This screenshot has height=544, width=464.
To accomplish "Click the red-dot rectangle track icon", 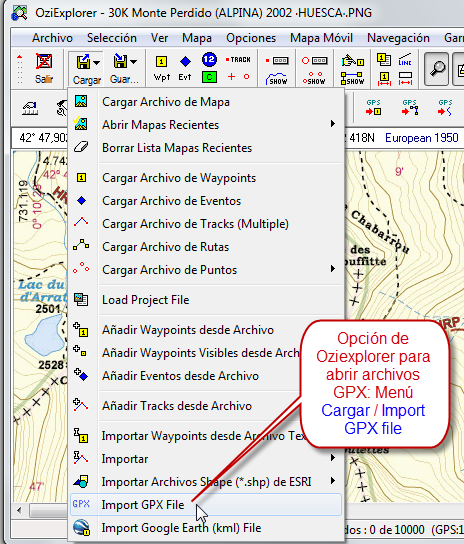I will [277, 61].
